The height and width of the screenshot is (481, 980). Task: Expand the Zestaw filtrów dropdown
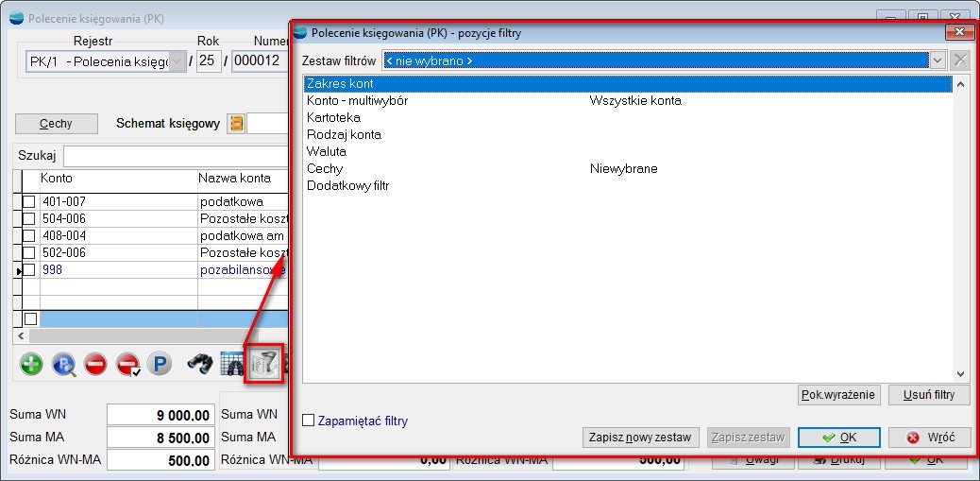click(x=937, y=60)
